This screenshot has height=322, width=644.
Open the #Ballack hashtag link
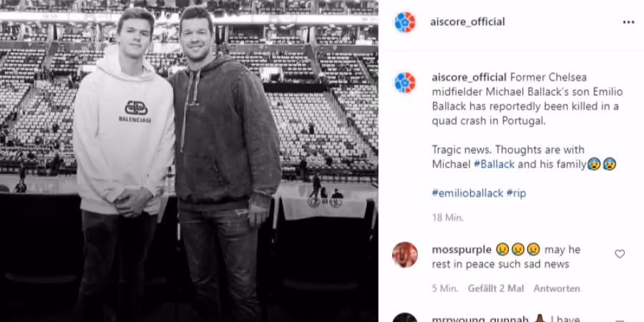494,165
